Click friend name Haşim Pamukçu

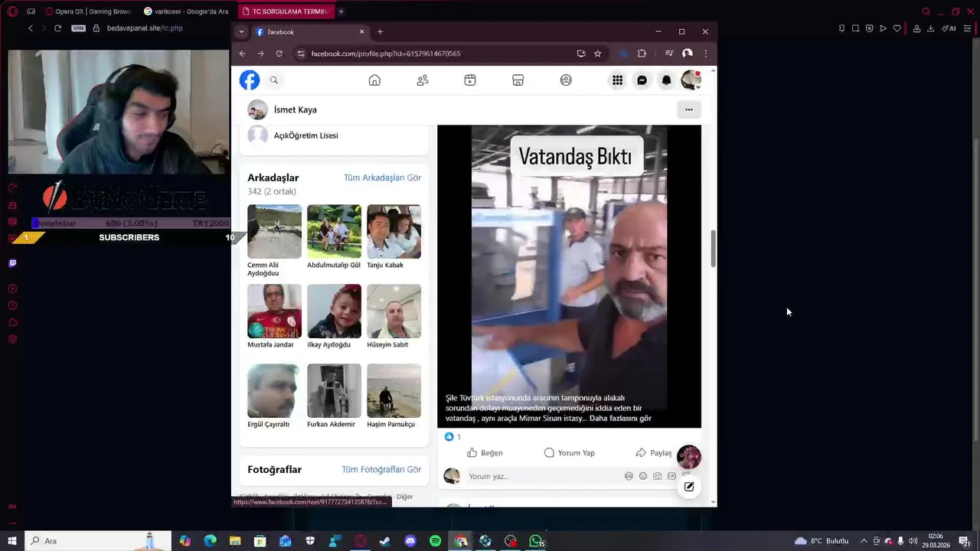390,424
